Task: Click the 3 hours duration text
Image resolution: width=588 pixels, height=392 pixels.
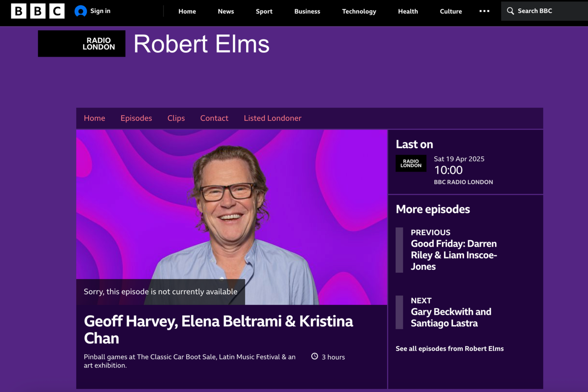Action: (333, 357)
